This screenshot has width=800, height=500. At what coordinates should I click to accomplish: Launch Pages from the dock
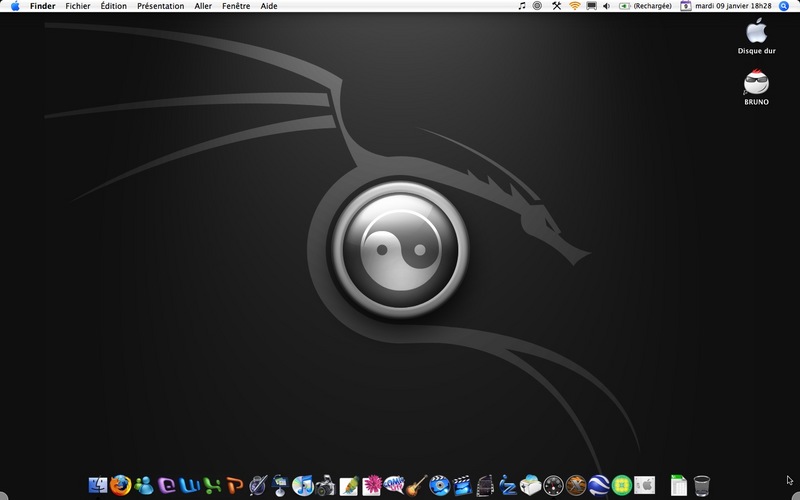348,485
